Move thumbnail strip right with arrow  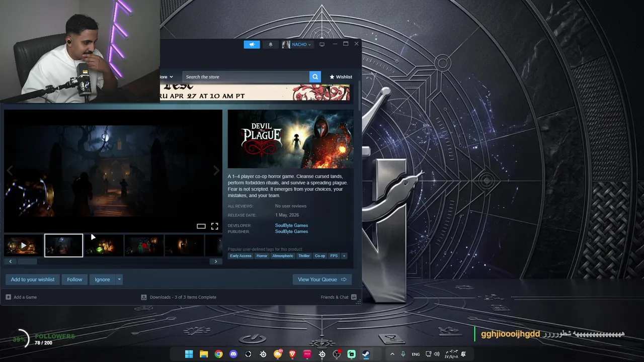[216, 261]
